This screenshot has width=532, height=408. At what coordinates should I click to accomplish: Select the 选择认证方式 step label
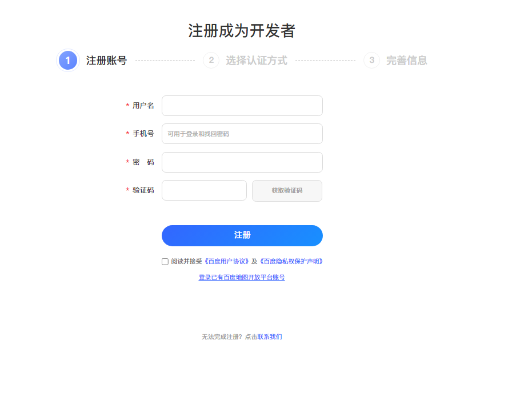pyautogui.click(x=257, y=61)
